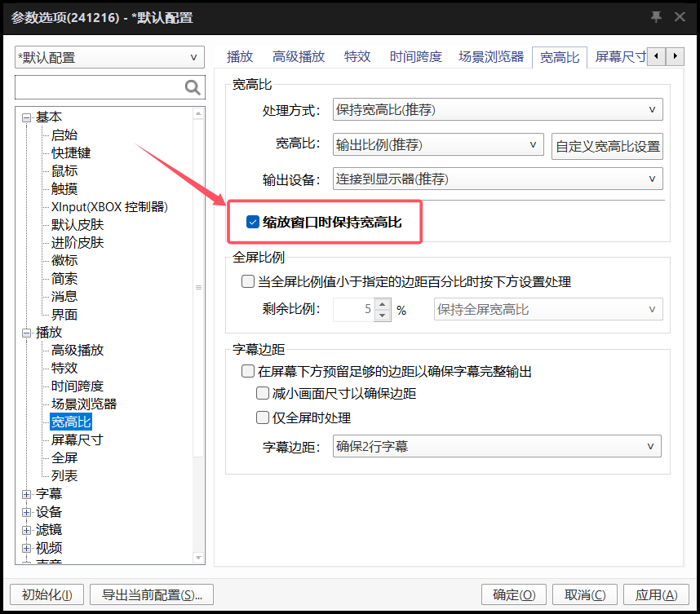Increase the 剩余比例 value with up arrow
Screen dimensions: 700x614
pyautogui.click(x=383, y=304)
